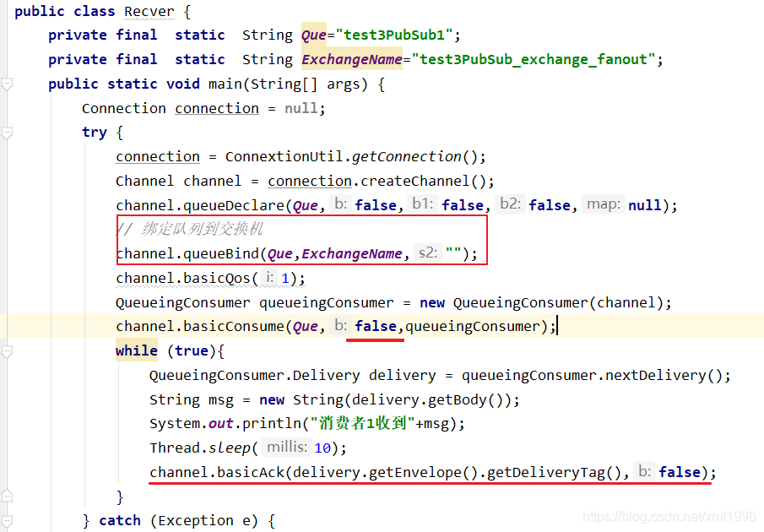Click new keyword before QueueingConsumer(channel)
Screen dimensions: 764x532
pyautogui.click(x=432, y=303)
